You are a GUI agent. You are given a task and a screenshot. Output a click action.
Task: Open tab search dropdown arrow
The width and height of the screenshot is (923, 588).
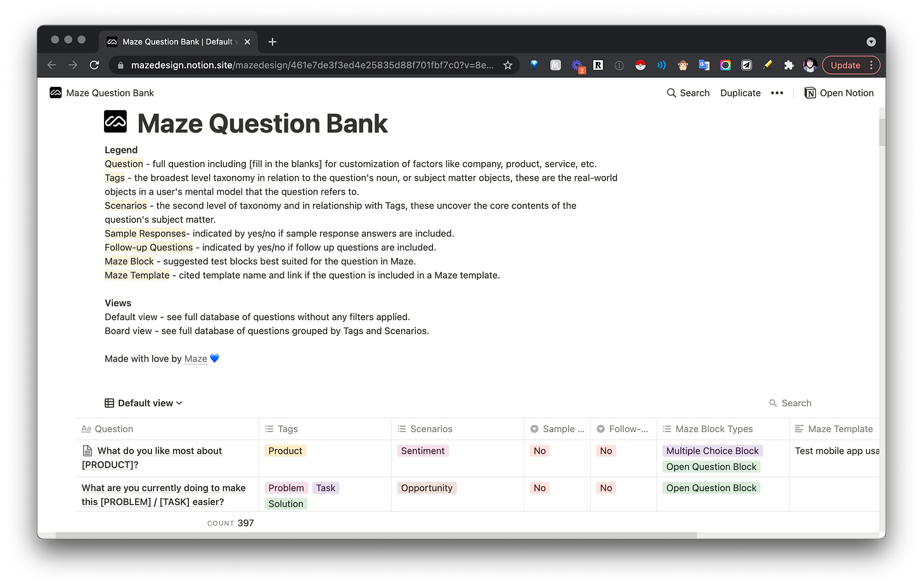tap(871, 42)
